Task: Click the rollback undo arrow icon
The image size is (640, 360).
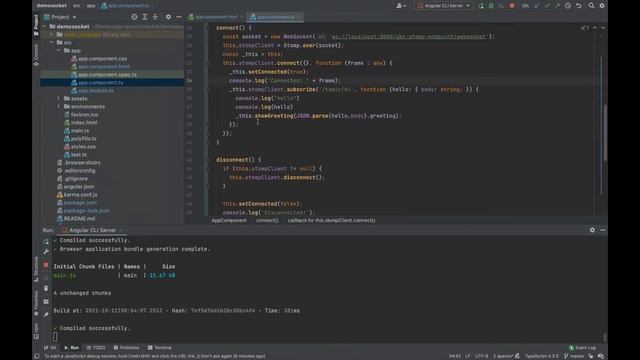Action: [x=579, y=6]
